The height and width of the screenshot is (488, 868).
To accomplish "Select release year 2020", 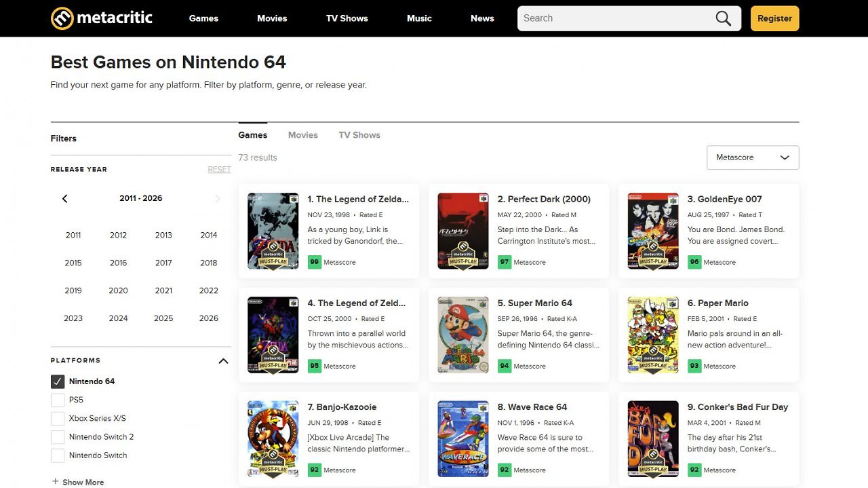I will pyautogui.click(x=118, y=290).
